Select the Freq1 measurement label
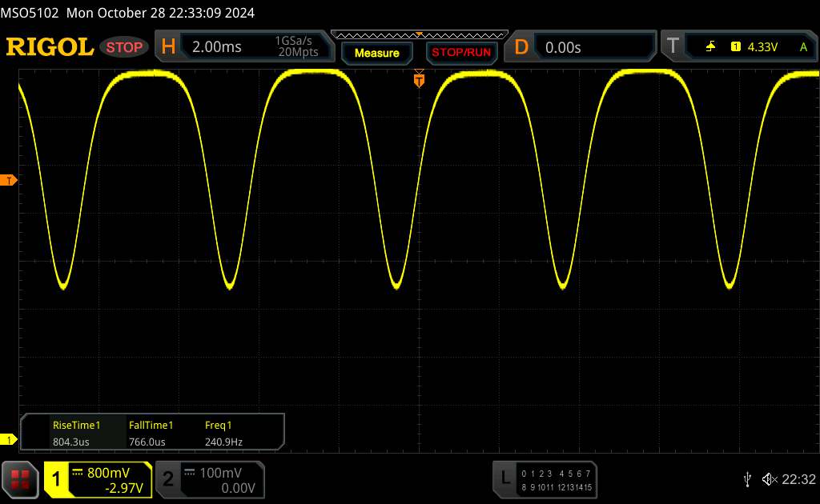 point(218,425)
